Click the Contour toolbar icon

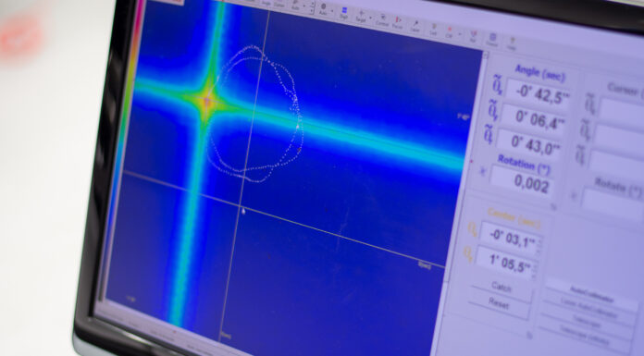pyautogui.click(x=382, y=19)
